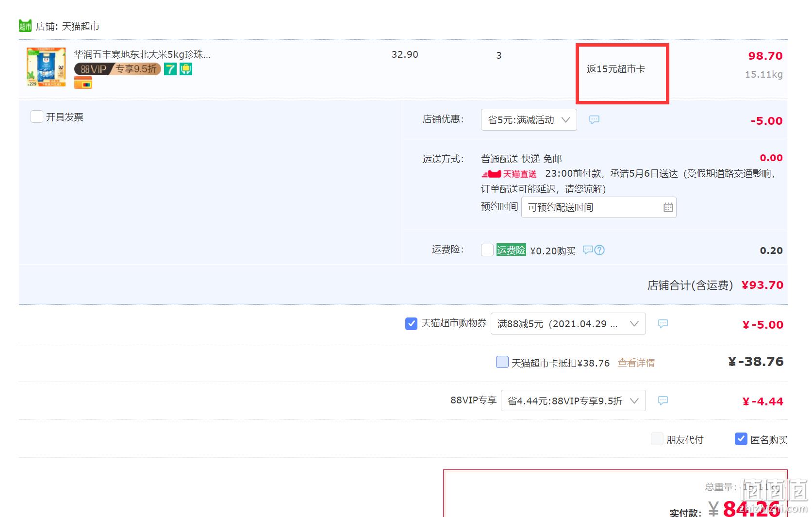The width and height of the screenshot is (812, 517).
Task: Click the item subtotal 98.70
Action: [x=765, y=56]
